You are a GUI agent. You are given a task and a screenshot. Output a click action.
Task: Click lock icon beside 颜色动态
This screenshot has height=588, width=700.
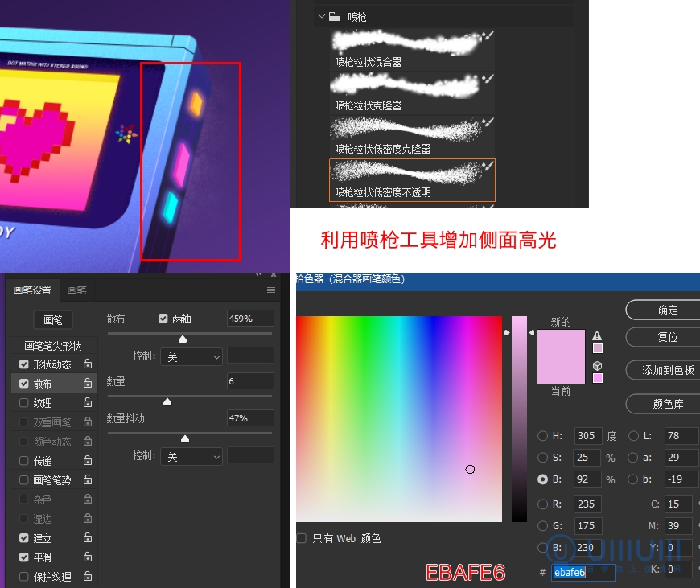88,441
